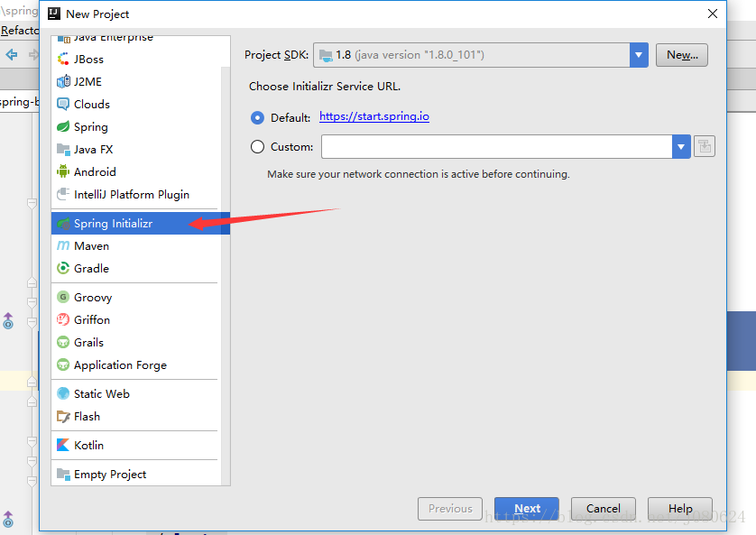This screenshot has width=756, height=535.
Task: Click the IntelliJ logo in title bar
Action: click(x=54, y=14)
